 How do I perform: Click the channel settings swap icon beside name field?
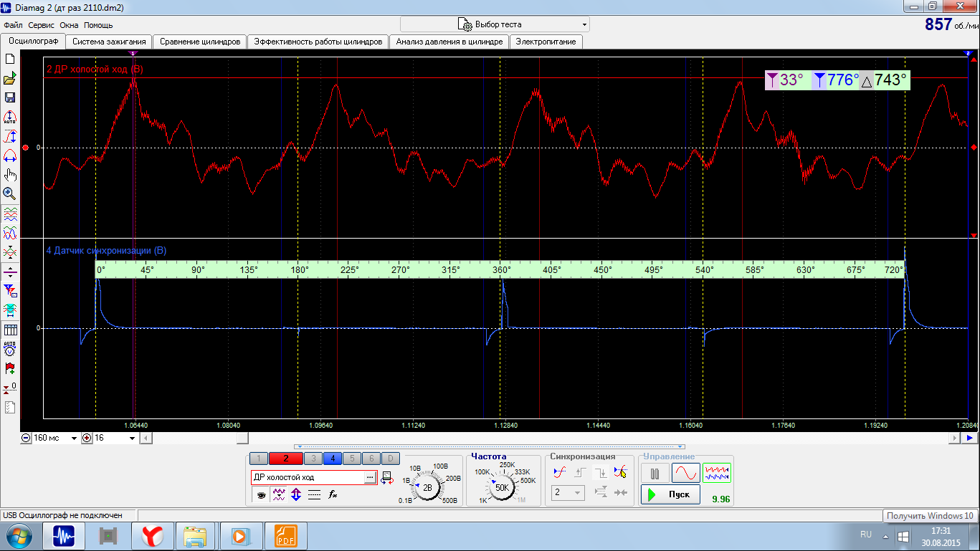click(x=387, y=477)
